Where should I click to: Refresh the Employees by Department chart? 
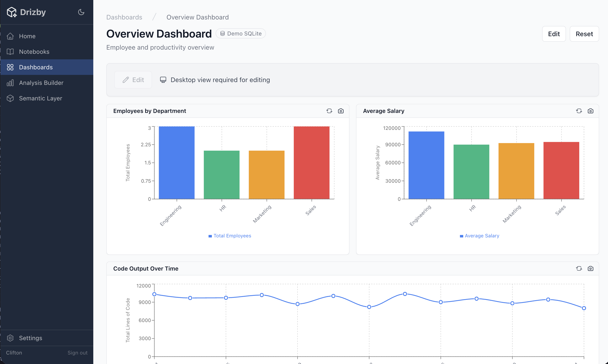click(329, 111)
